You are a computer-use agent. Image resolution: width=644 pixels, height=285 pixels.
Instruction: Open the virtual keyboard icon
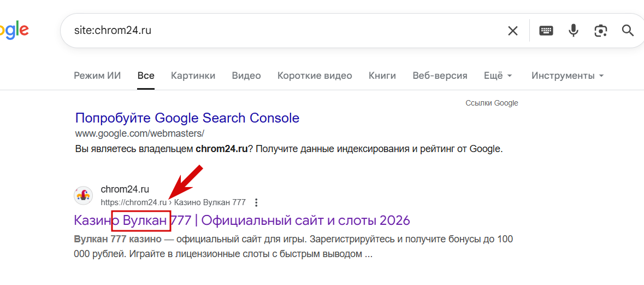(x=546, y=31)
